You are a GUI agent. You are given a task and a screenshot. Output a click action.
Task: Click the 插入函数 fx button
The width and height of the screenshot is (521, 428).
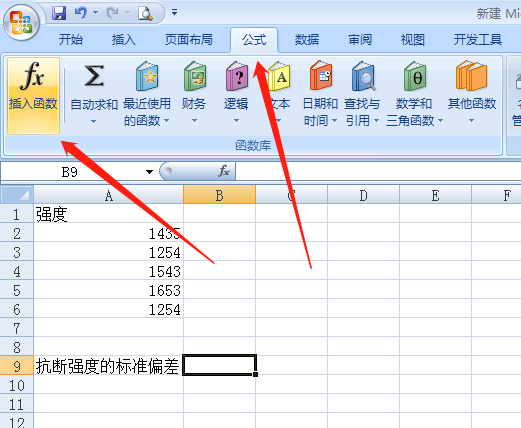point(33,96)
